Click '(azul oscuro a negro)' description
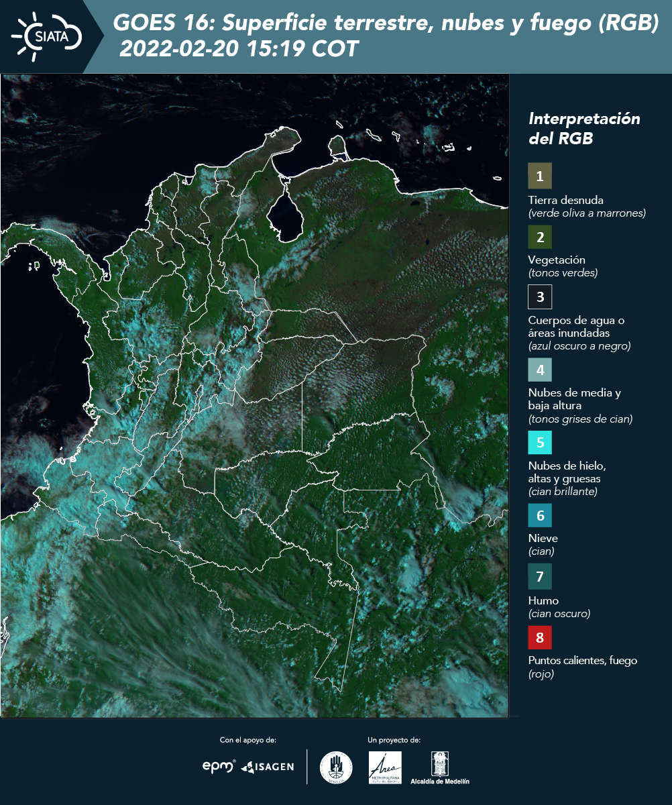Screen dimensions: 672x805 [x=579, y=346]
